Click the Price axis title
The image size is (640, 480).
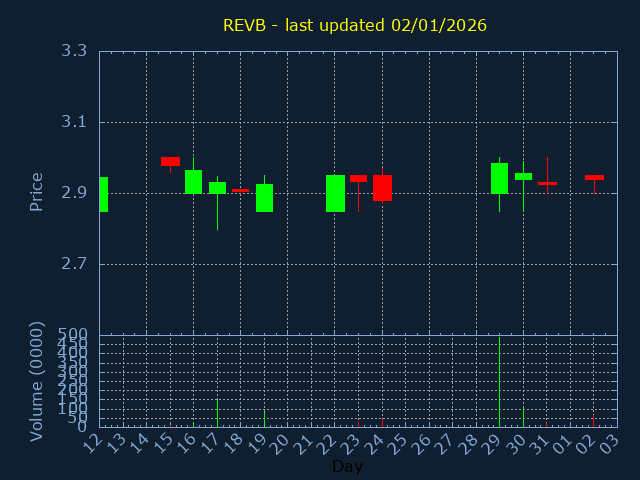37,191
